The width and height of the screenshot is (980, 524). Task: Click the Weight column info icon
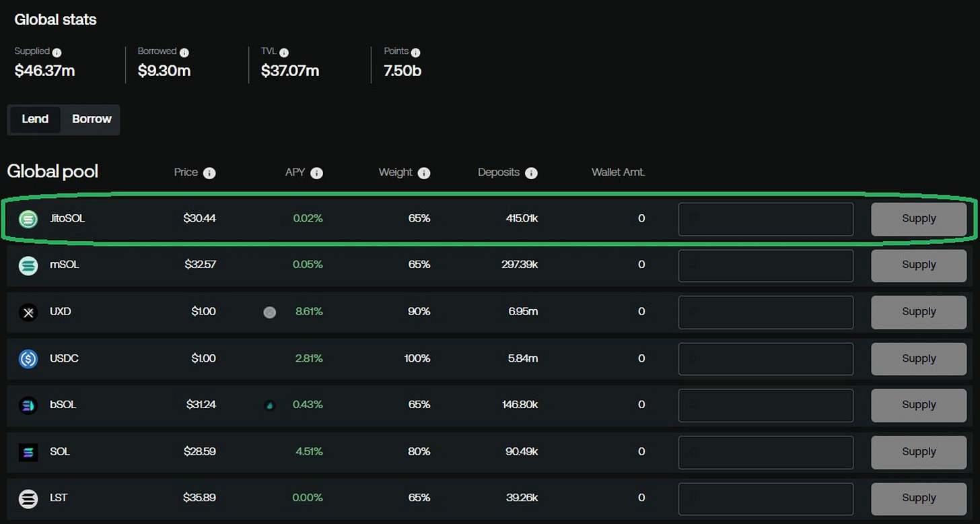pos(424,173)
